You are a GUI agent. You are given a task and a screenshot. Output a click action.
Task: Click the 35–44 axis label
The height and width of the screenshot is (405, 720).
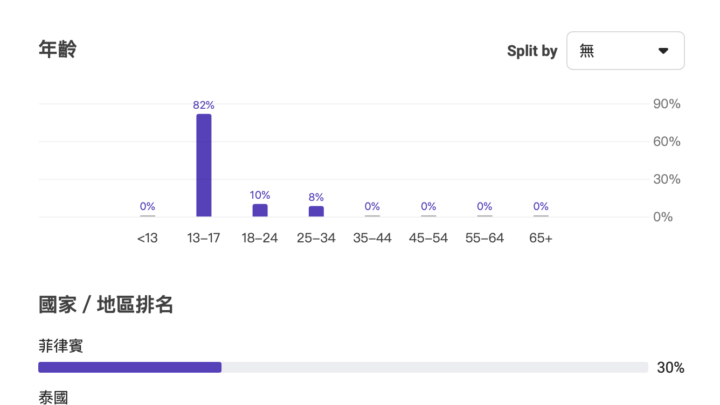point(372,238)
